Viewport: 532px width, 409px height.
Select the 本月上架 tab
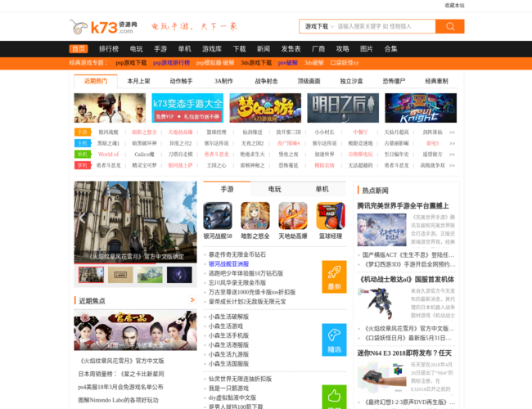coord(138,81)
